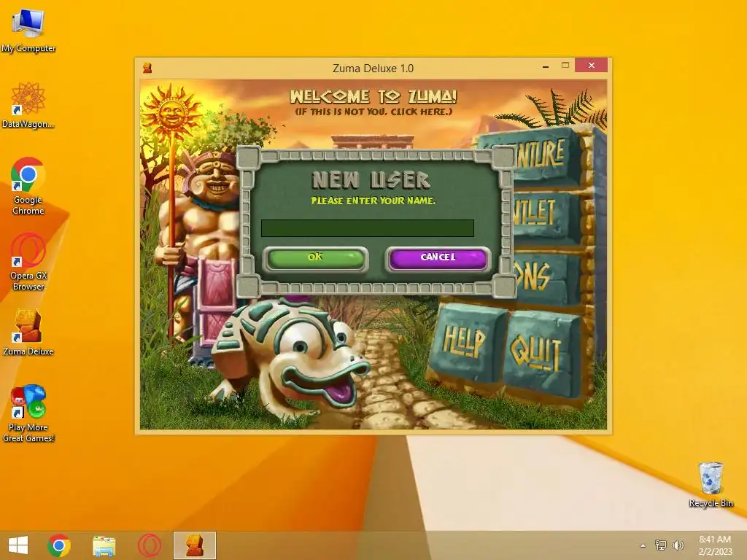Open the taskbar clock and date
Viewport: 747px width, 560px height.
[715, 545]
